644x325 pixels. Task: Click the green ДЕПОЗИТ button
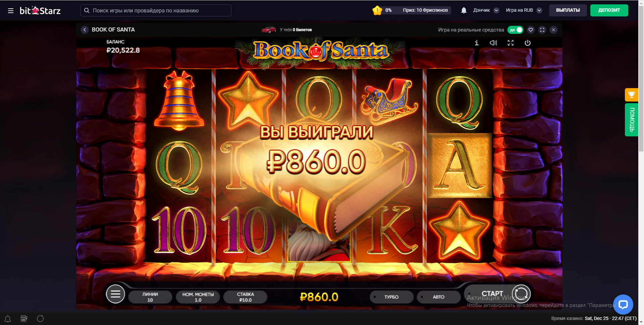[609, 10]
